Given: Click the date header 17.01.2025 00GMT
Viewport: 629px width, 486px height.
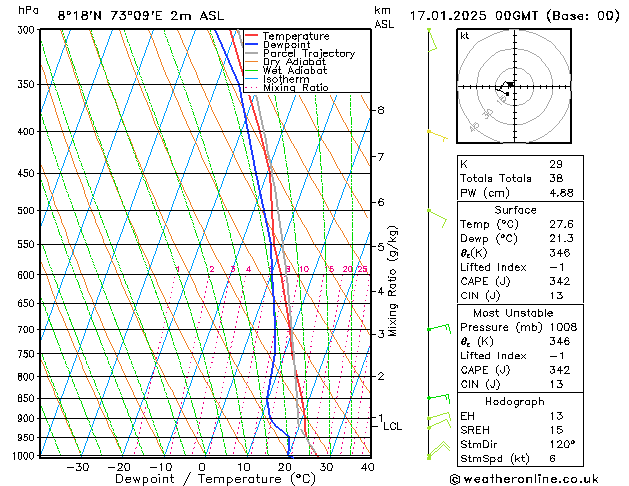Looking at the screenshot, I should click(x=474, y=16).
